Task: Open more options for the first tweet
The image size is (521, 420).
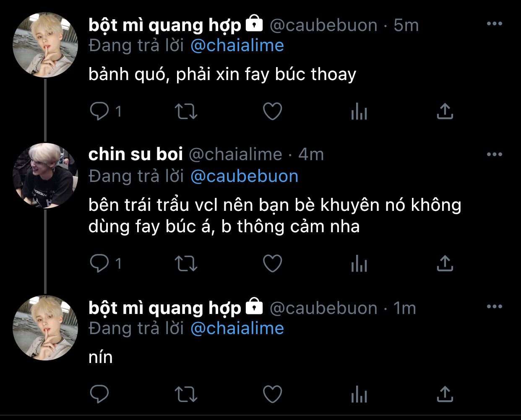Action: (x=495, y=24)
